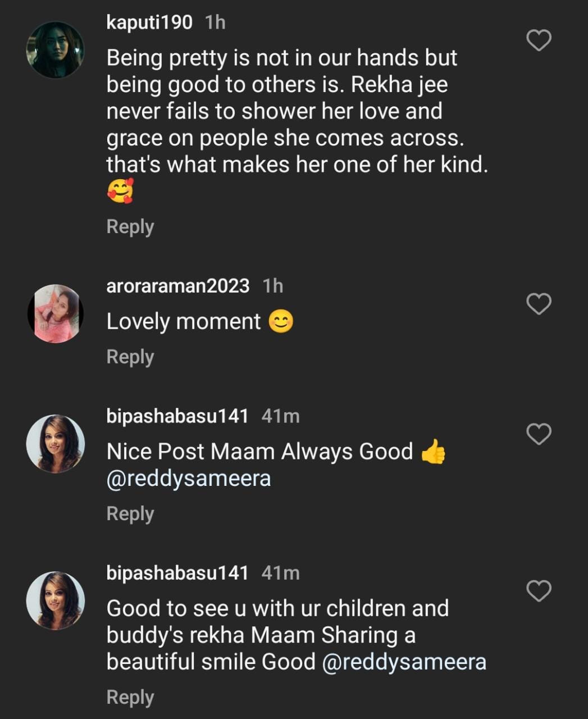Image resolution: width=588 pixels, height=719 pixels.
Task: Open aroraraman2023's profile picture
Action: coord(56,313)
